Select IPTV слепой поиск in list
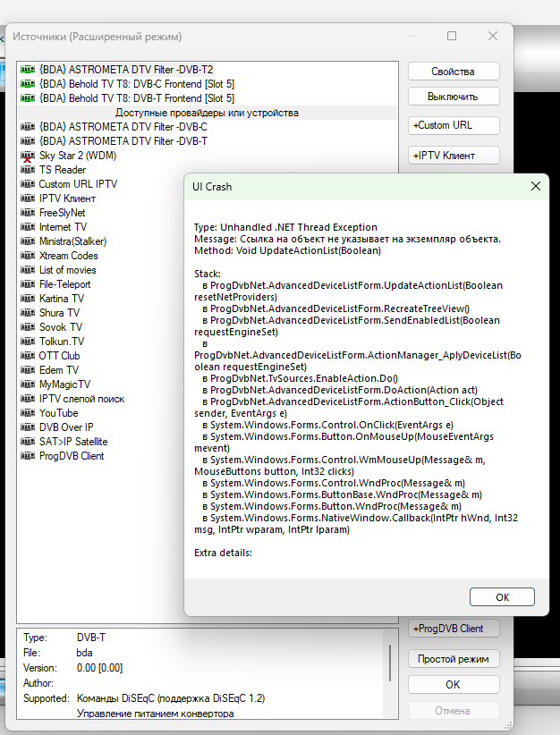This screenshot has height=735, width=560. (x=81, y=399)
